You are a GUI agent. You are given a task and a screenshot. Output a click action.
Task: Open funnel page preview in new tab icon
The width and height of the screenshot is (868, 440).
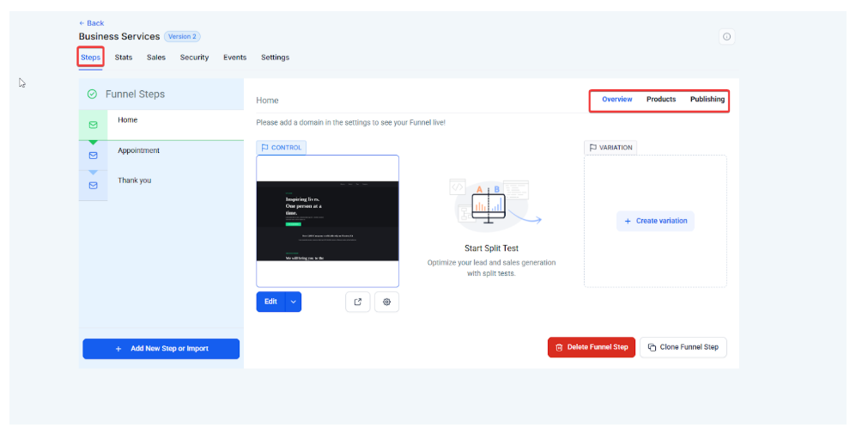pos(357,302)
